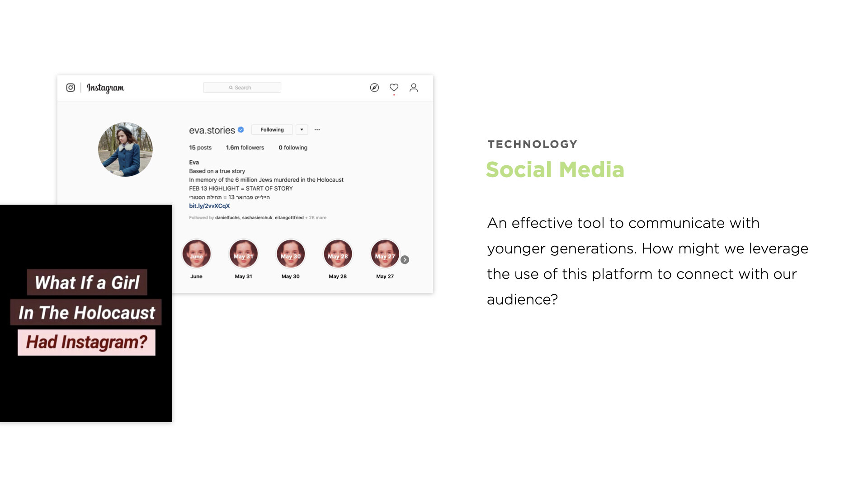Open sashasierchuk follower profile

point(257,218)
